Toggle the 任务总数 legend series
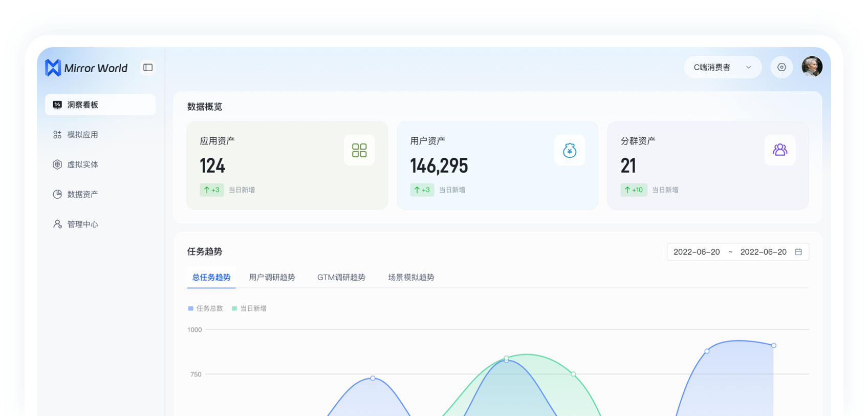The image size is (868, 416). point(206,308)
